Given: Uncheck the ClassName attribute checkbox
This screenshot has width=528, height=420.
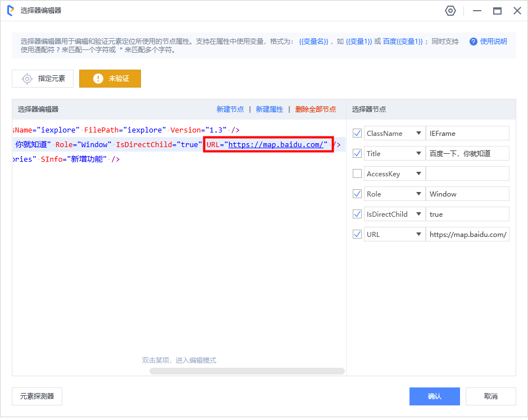Looking at the screenshot, I should click(x=357, y=133).
